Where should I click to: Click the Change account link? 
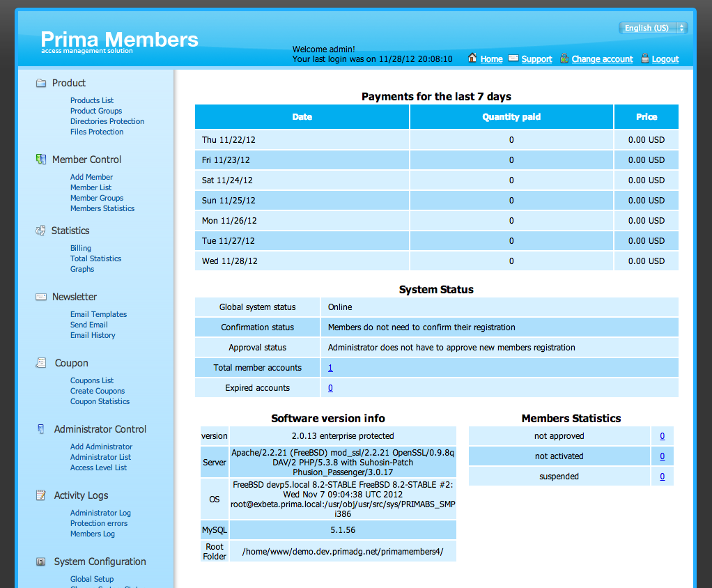tap(601, 59)
